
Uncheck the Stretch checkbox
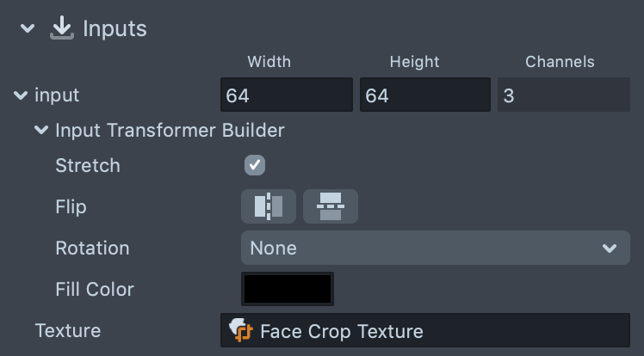coord(255,165)
